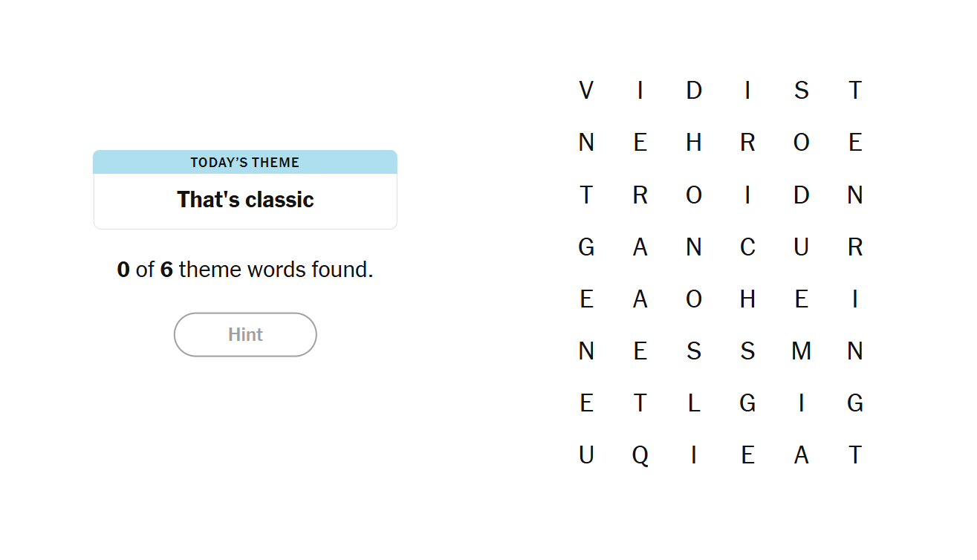The height and width of the screenshot is (560, 977).
Task: Select the letter C in the grid
Action: click(x=747, y=247)
